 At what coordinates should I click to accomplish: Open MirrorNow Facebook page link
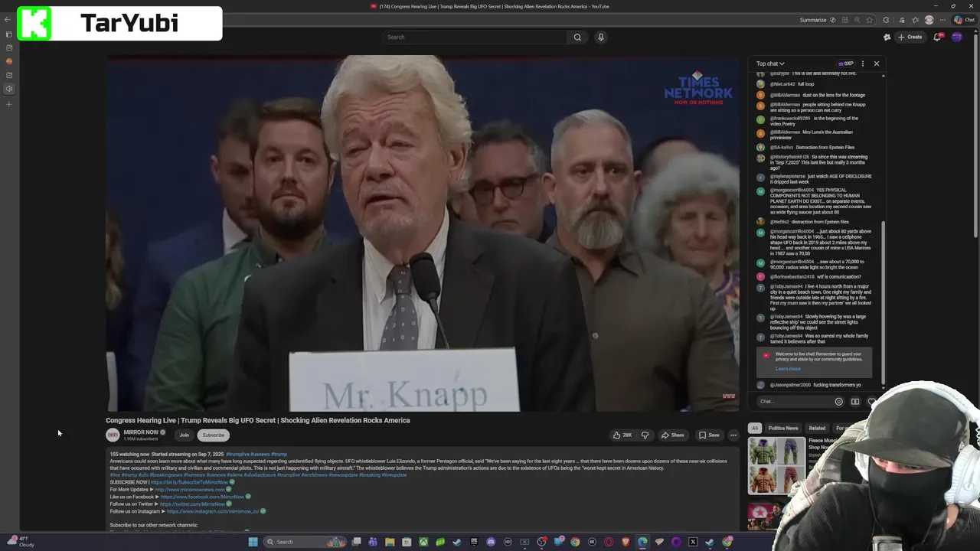click(202, 497)
